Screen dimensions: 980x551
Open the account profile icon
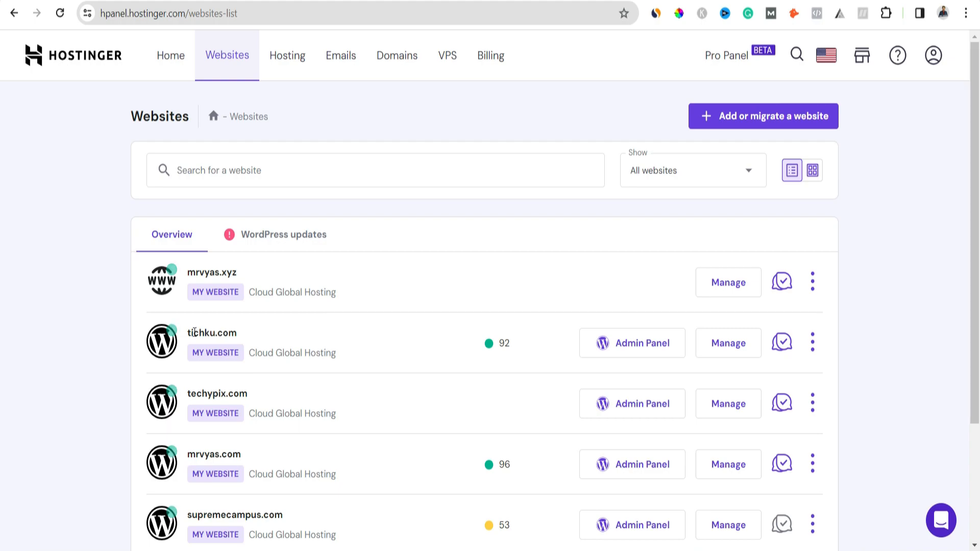click(x=934, y=55)
